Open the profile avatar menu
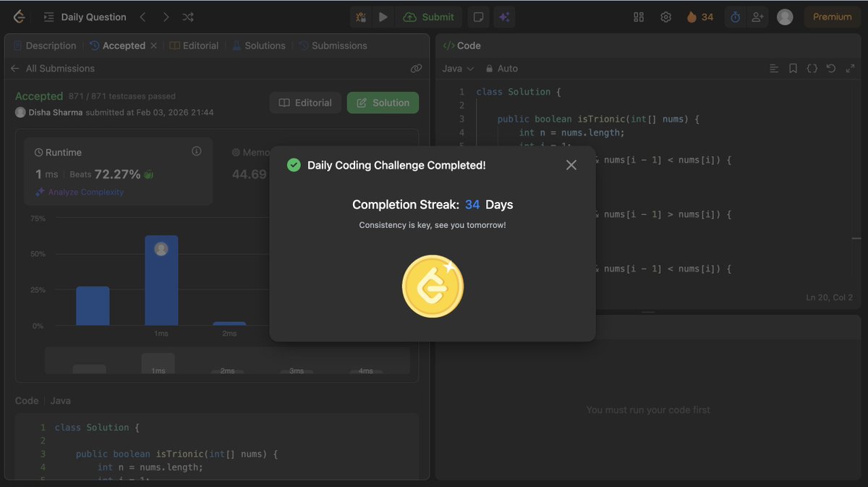Screen dimensions: 868x487 pos(785,17)
